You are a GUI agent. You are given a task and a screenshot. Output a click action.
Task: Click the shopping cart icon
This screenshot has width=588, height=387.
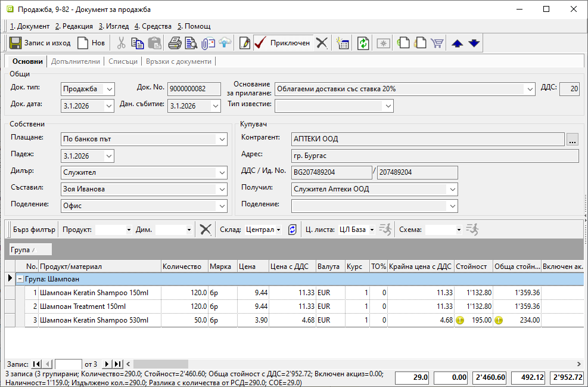tap(437, 43)
